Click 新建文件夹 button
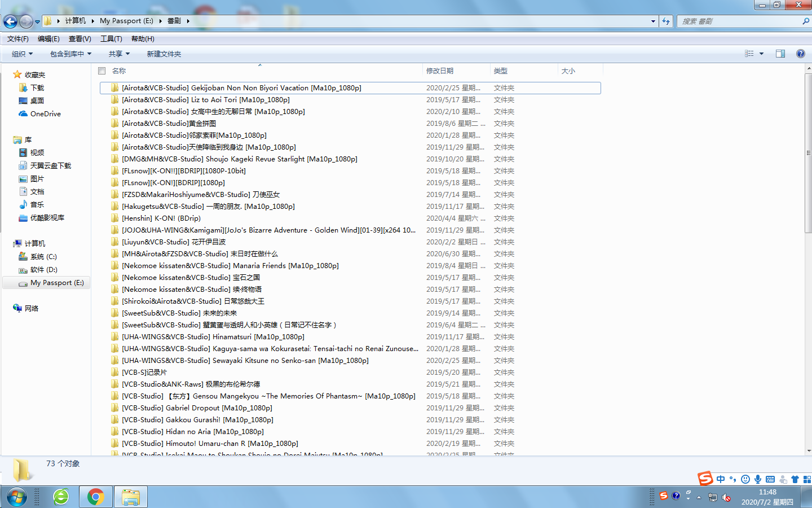The height and width of the screenshot is (508, 812). click(x=164, y=54)
